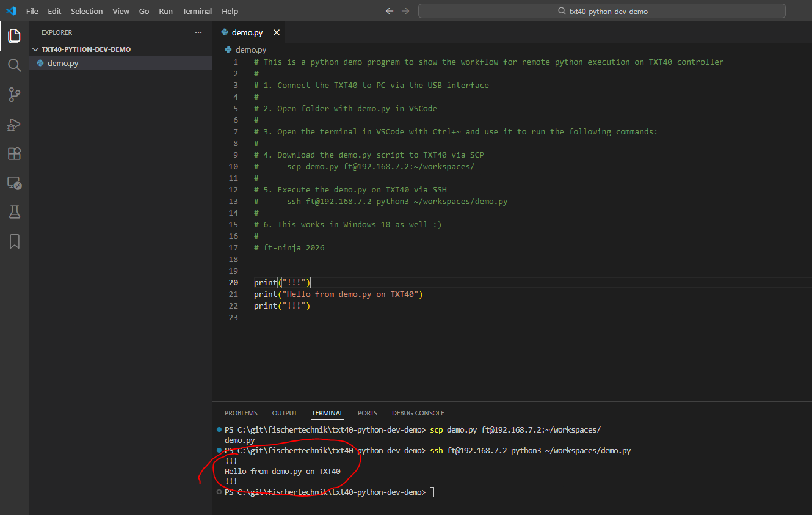
Task: Close the demo.py editor tab
Action: [277, 32]
